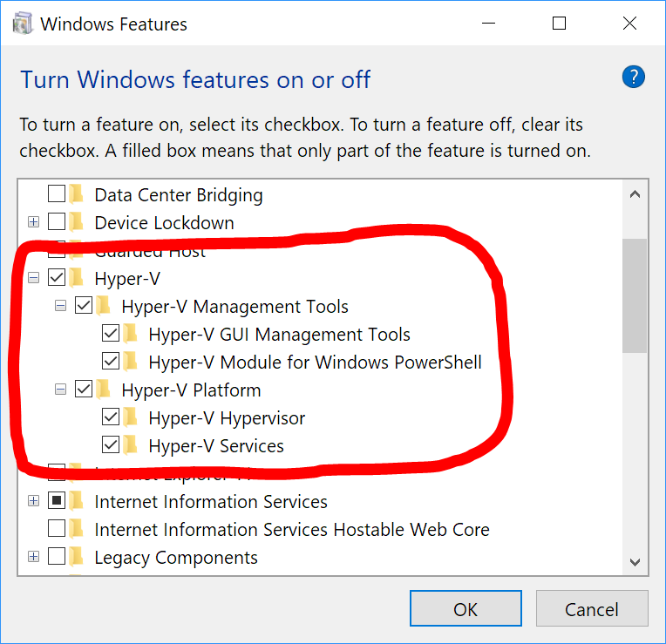Minimize the Windows Features window
The image size is (666, 644).
coord(488,24)
